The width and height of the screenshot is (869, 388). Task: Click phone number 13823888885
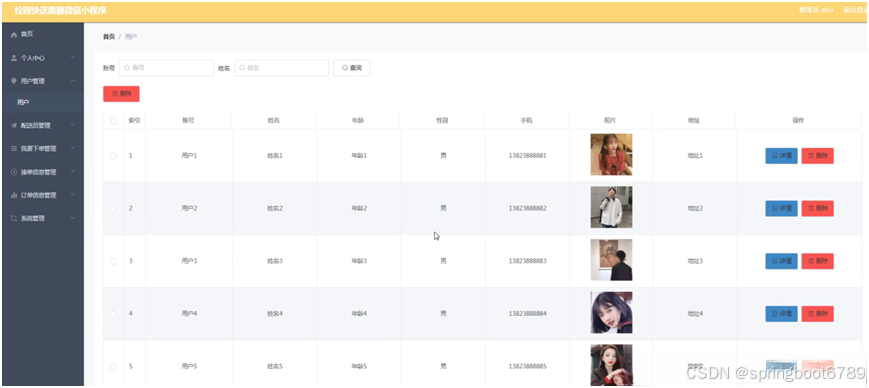point(527,366)
